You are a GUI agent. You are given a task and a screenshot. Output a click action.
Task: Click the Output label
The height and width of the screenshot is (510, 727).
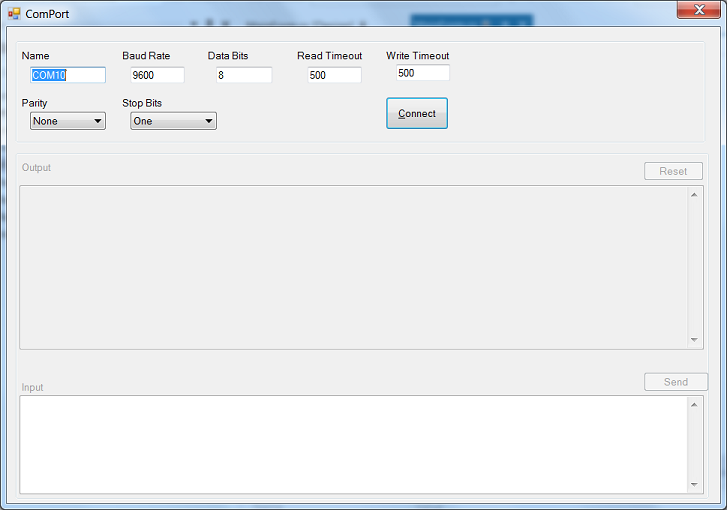(x=36, y=167)
